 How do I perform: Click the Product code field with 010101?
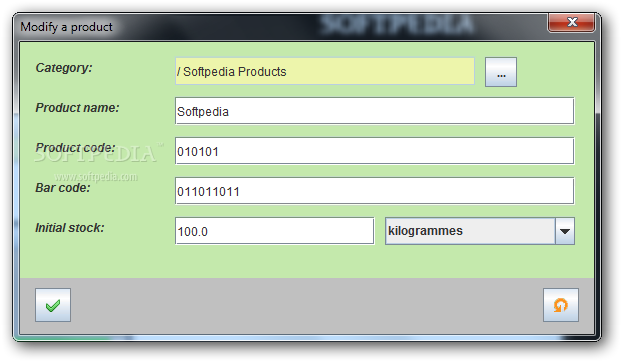coord(374,151)
